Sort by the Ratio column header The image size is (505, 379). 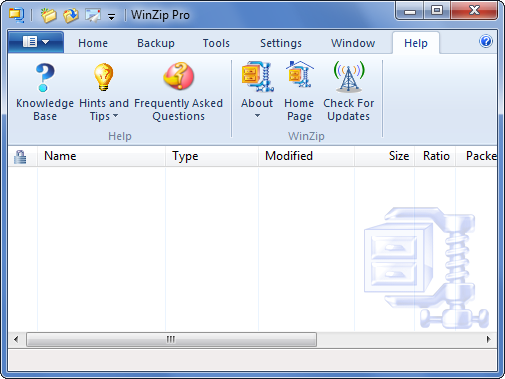tap(435, 156)
